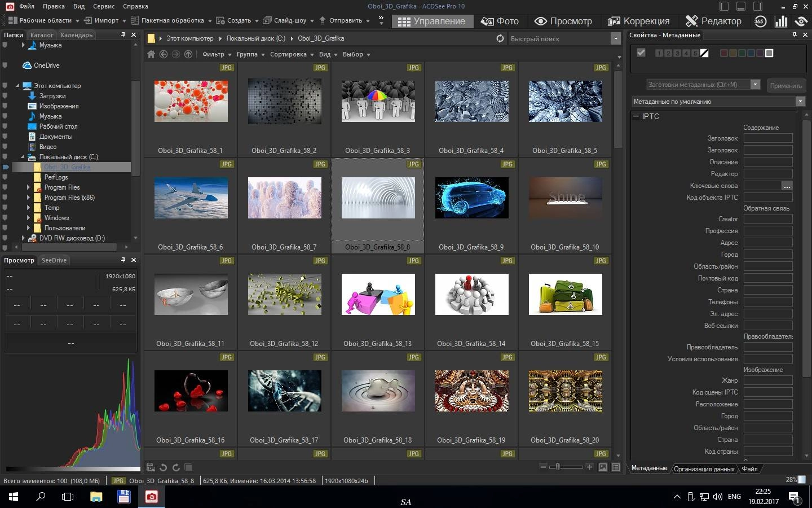Switch to Коррекция mode

coord(638,21)
